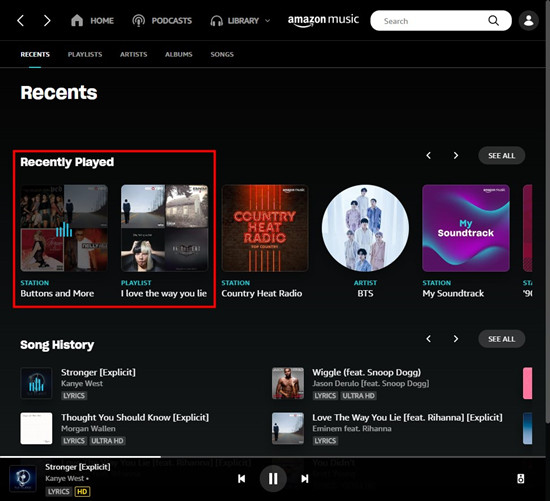The image size is (550, 501).
Task: Click the headphones Library icon
Action: 216,21
